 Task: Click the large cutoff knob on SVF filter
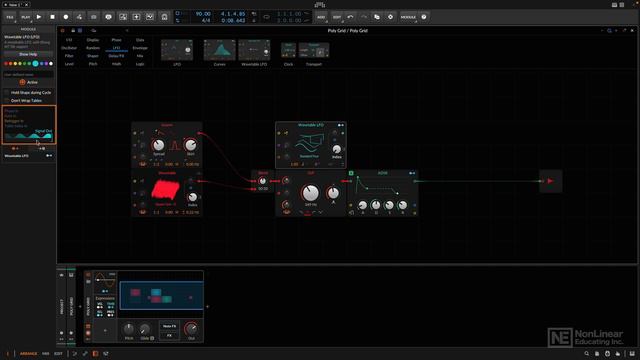point(311,193)
